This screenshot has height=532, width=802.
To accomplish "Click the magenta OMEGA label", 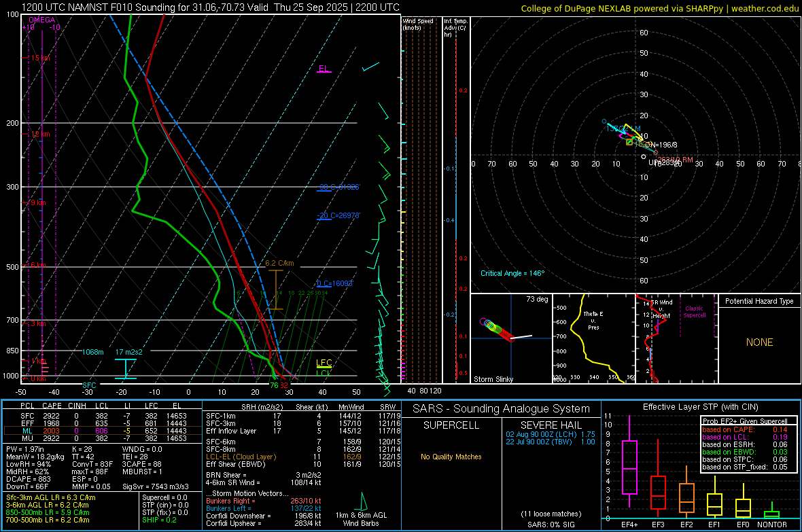I will (x=42, y=20).
